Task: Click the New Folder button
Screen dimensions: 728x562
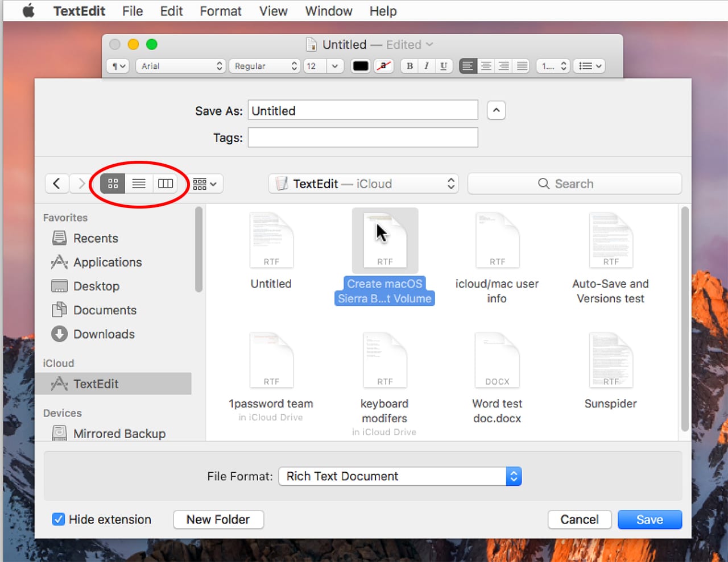Action: coord(218,519)
